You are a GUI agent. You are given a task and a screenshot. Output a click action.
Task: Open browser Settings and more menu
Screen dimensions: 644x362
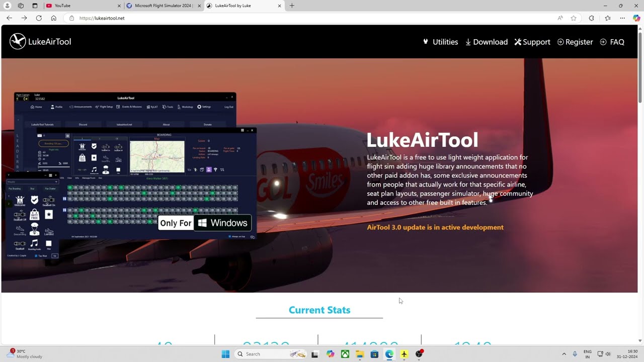click(622, 18)
